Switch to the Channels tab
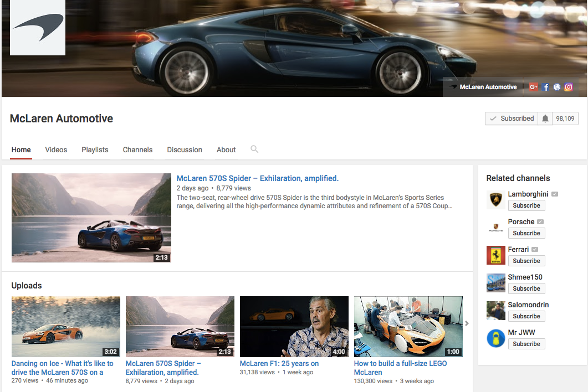Viewport: 588px width, 392px height. [x=137, y=150]
